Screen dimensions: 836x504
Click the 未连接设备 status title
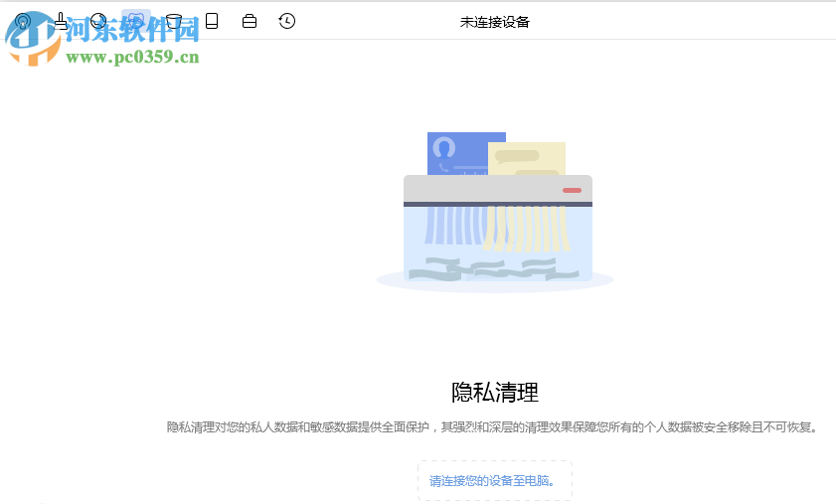[495, 22]
